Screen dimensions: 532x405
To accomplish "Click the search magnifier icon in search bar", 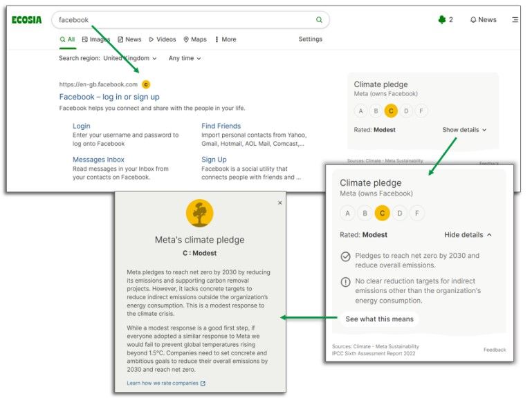I will coord(319,19).
